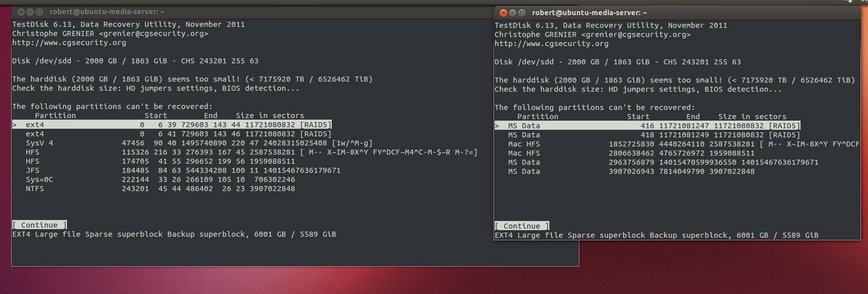Image resolution: width=868 pixels, height=294 pixels.
Task: Click the cgsecurity.org URL in the background terminal
Action: pyautogui.click(x=69, y=43)
